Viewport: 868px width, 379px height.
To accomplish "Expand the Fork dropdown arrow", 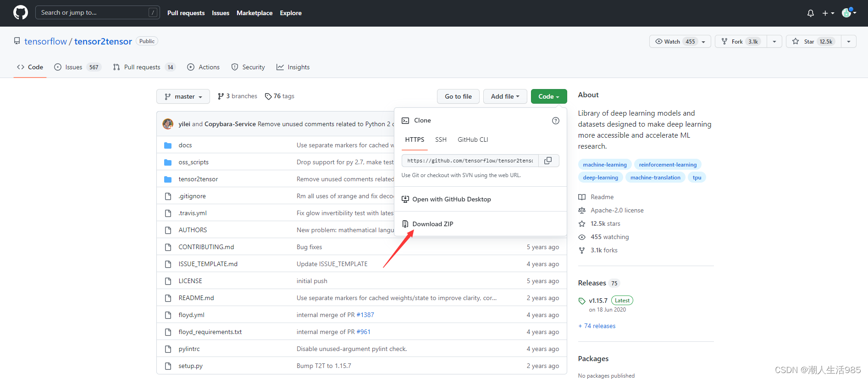I will [x=774, y=41].
